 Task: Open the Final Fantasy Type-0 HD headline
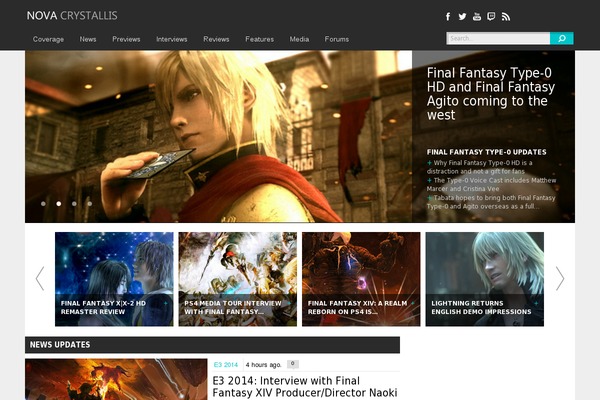tap(491, 94)
